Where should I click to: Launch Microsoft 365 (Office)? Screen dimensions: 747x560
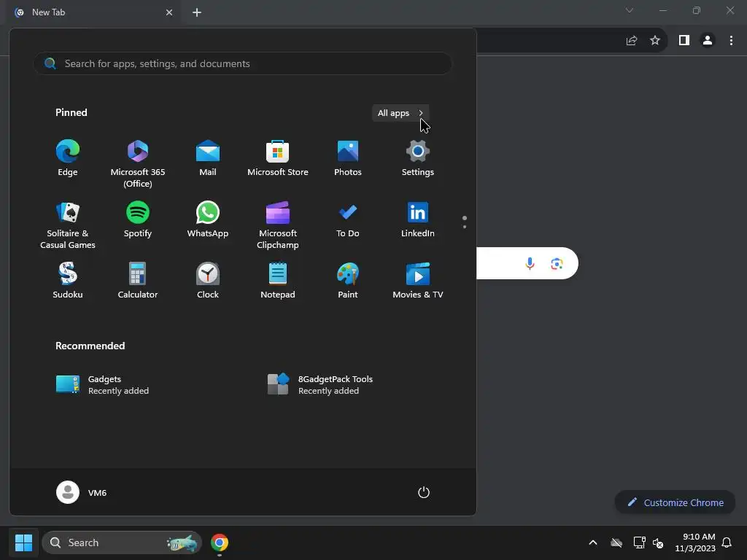click(x=138, y=164)
